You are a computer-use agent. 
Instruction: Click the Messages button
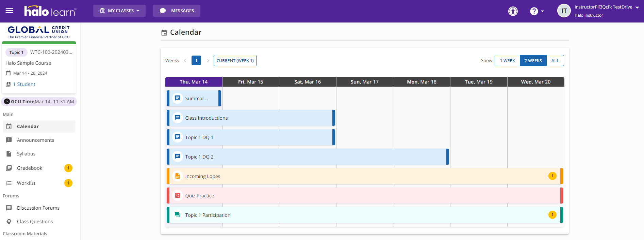(177, 11)
